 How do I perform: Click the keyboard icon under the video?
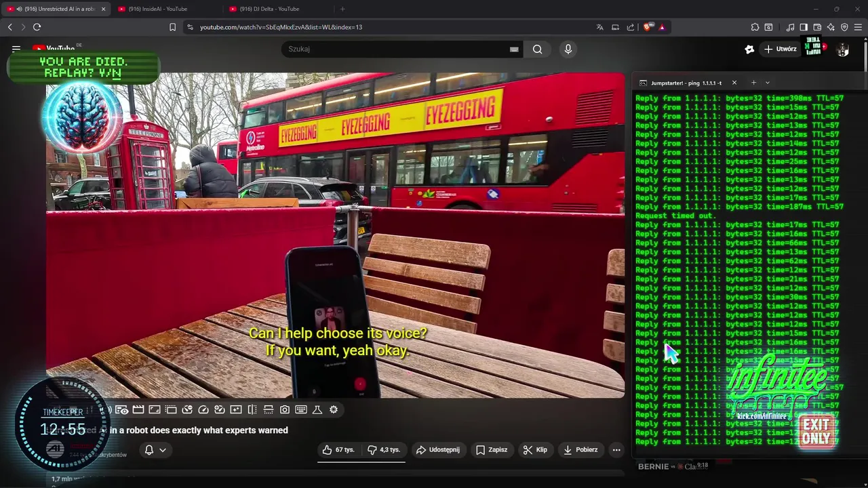click(x=301, y=409)
